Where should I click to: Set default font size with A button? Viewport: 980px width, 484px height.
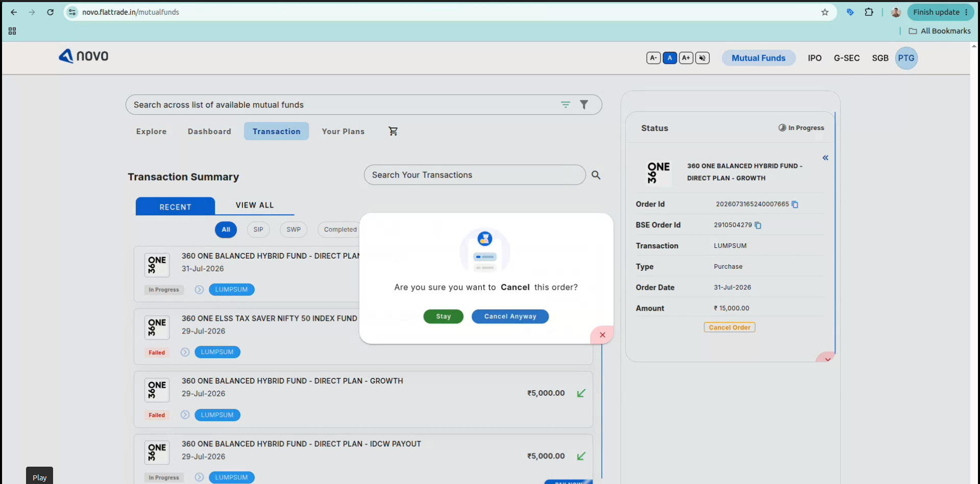(670, 58)
